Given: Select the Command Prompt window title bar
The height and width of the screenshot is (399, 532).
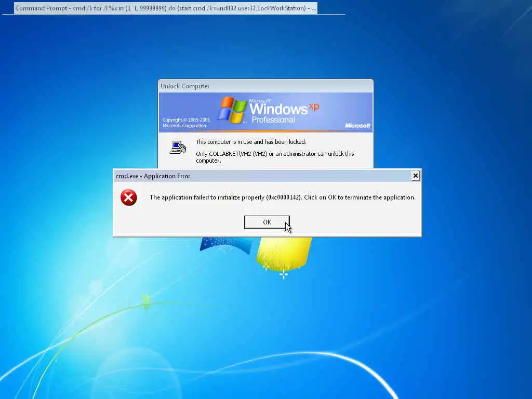Looking at the screenshot, I should click(x=166, y=8).
